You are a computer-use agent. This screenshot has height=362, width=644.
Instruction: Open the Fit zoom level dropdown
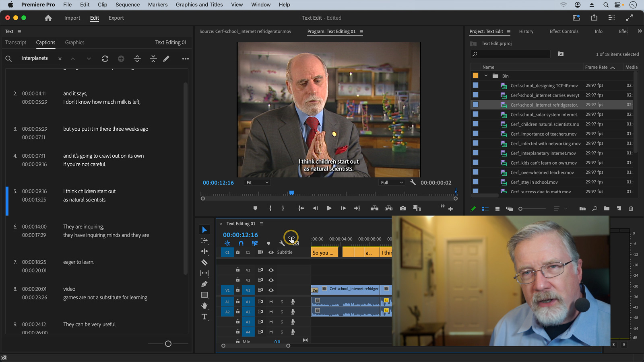pos(257,183)
